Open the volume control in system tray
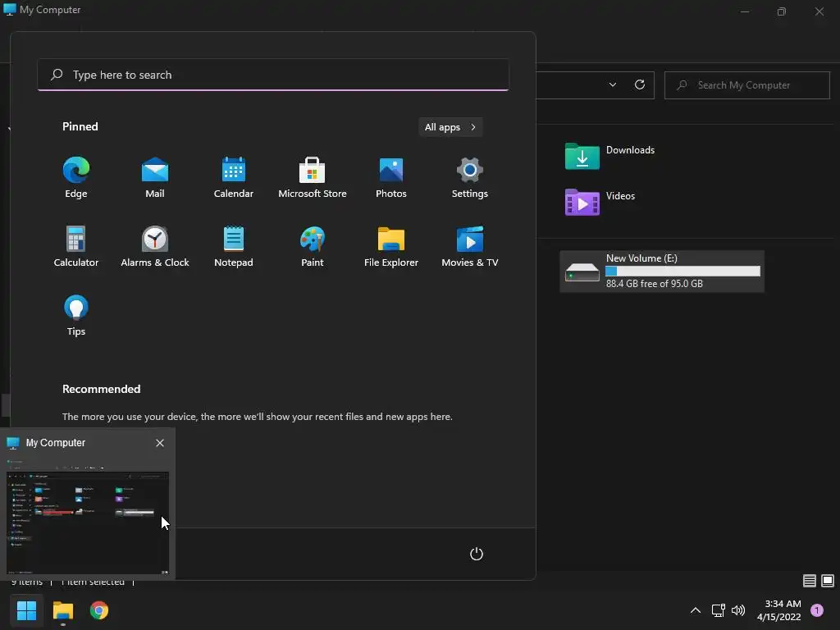The image size is (840, 630). pyautogui.click(x=738, y=610)
